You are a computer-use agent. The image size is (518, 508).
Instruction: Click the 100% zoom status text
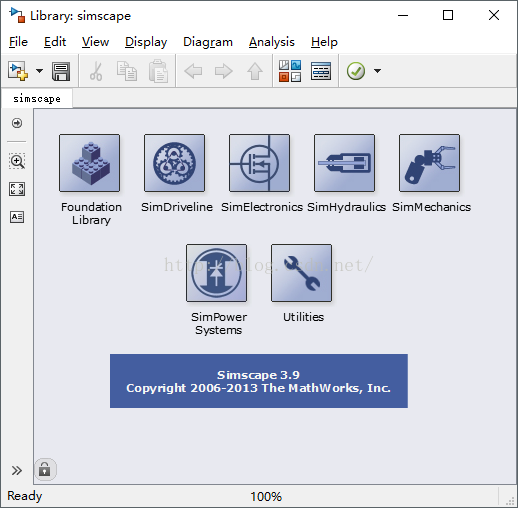coord(266,497)
